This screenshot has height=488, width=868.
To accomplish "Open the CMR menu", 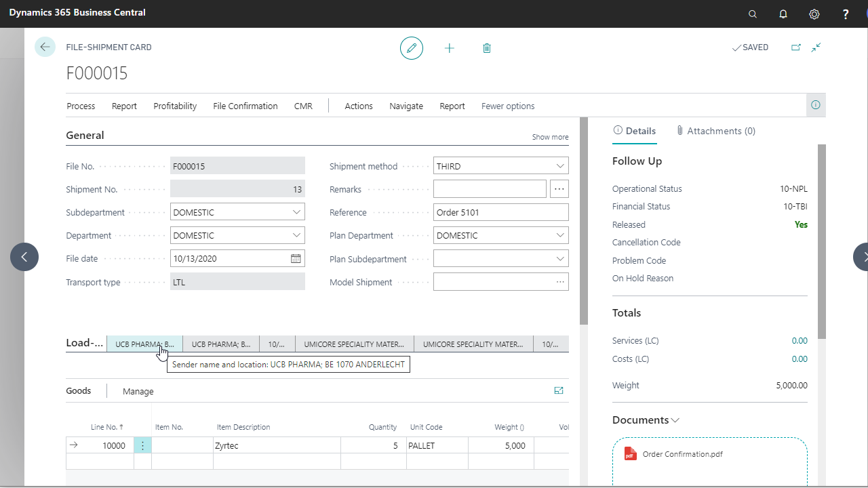I will pos(303,106).
